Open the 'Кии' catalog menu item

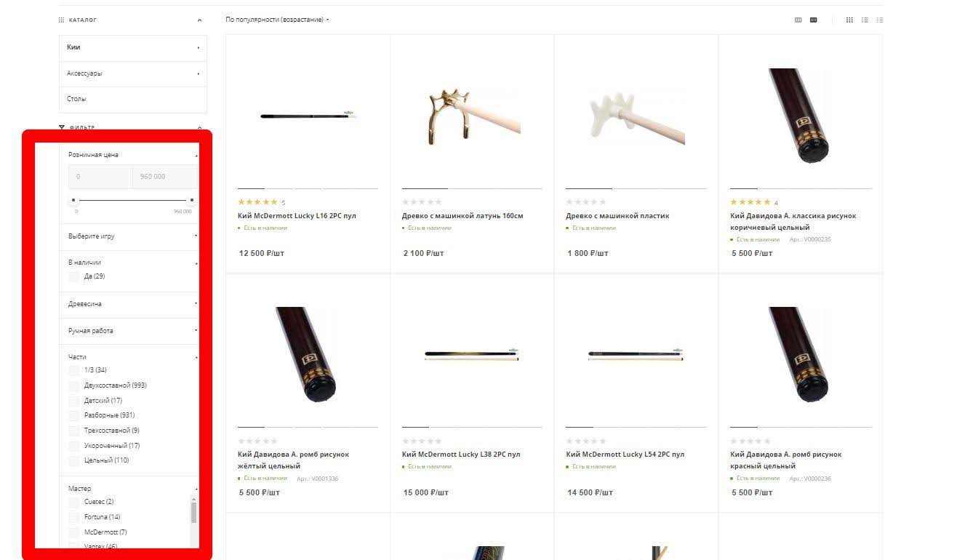(x=132, y=48)
